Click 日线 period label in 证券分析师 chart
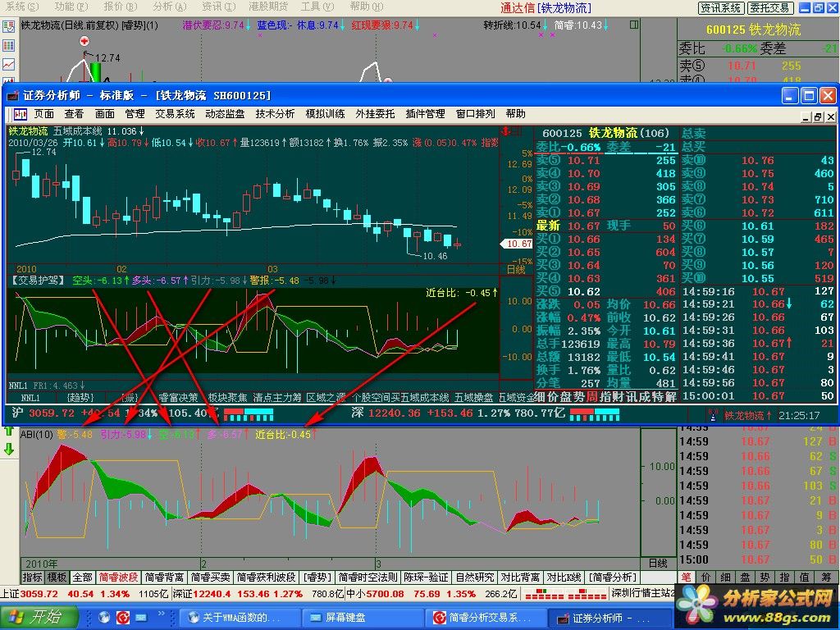This screenshot has width=840, height=630. pos(516,269)
